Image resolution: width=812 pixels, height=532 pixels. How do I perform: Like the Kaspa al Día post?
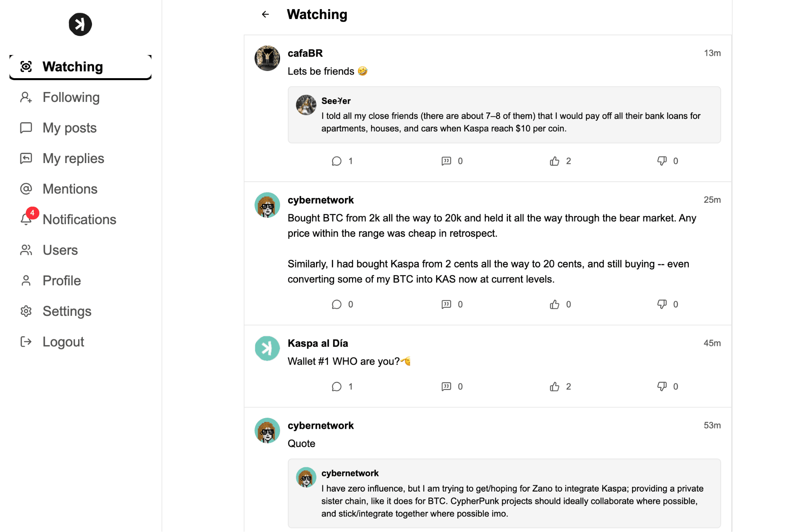[x=554, y=387]
